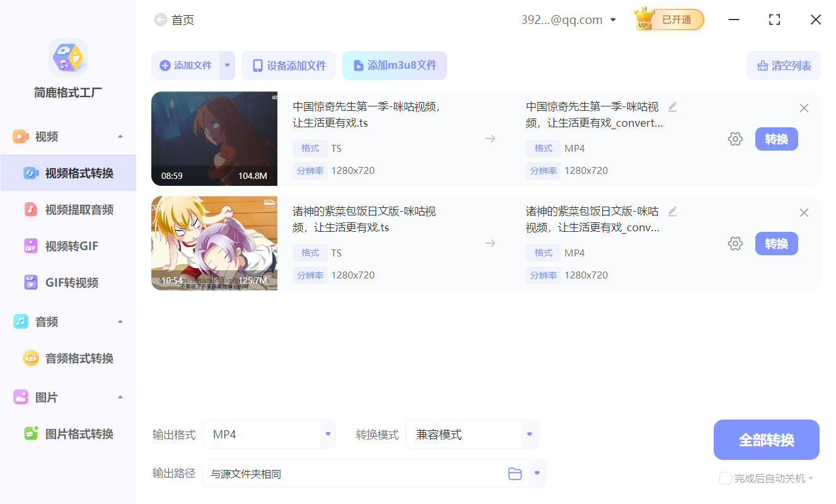Open output folder picker for 输出路径
The height and width of the screenshot is (504, 836).
click(514, 473)
